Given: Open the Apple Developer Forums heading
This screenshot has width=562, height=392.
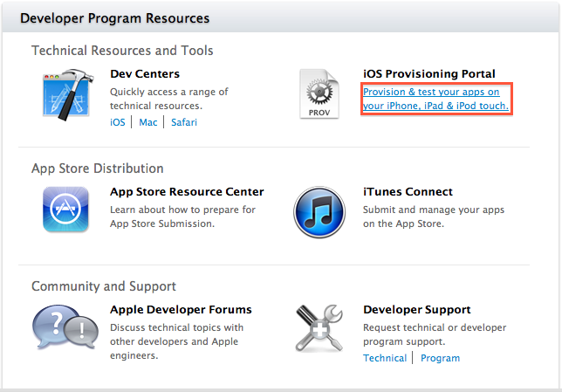Looking at the screenshot, I should pyautogui.click(x=181, y=310).
